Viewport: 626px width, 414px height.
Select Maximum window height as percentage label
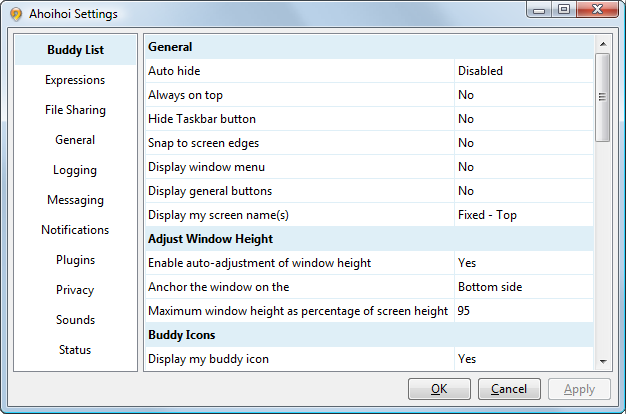pos(298,311)
